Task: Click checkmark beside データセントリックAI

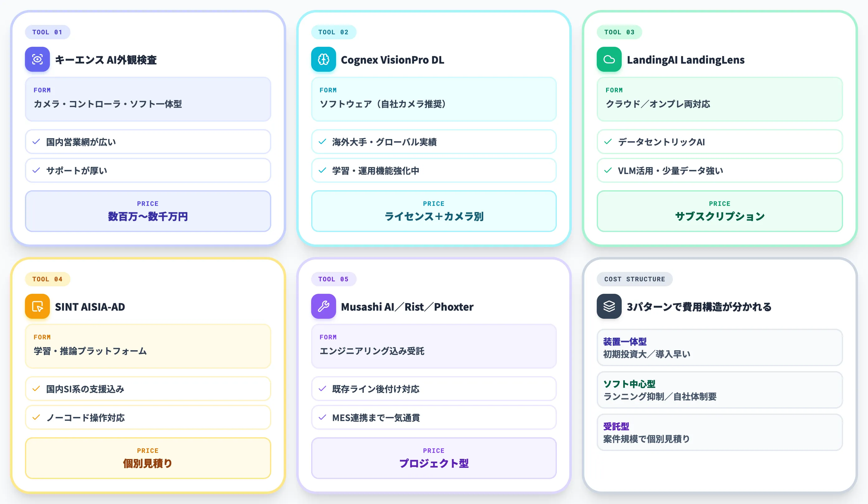Action: 608,142
